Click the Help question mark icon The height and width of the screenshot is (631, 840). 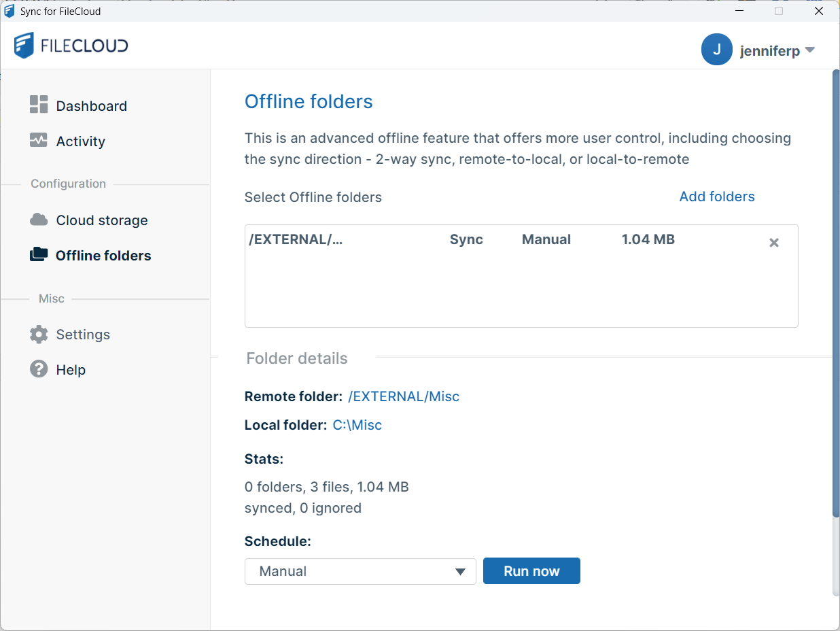tap(39, 369)
